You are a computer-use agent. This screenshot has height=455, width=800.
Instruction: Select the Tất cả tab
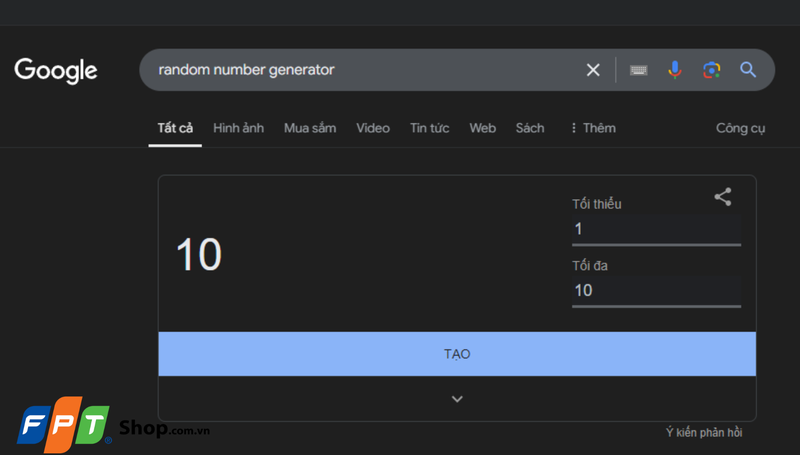click(x=175, y=128)
